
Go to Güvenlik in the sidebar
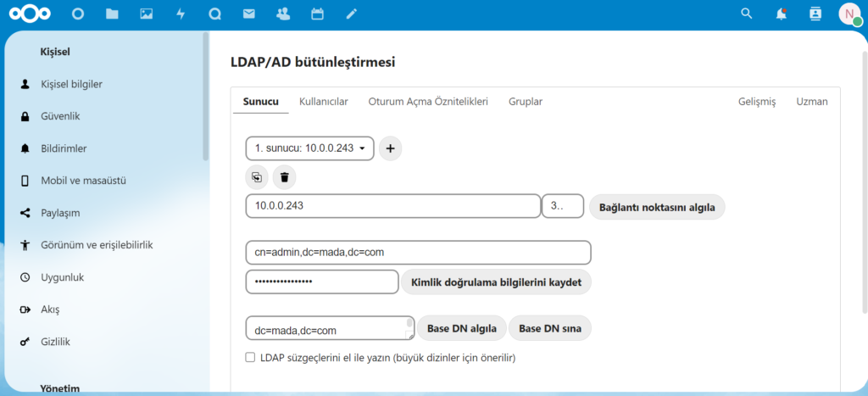click(60, 116)
